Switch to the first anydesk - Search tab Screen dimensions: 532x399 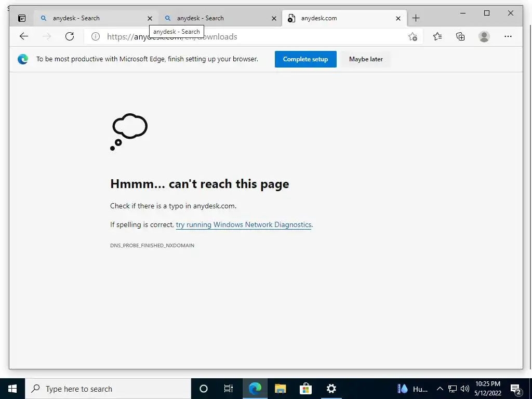click(x=91, y=18)
